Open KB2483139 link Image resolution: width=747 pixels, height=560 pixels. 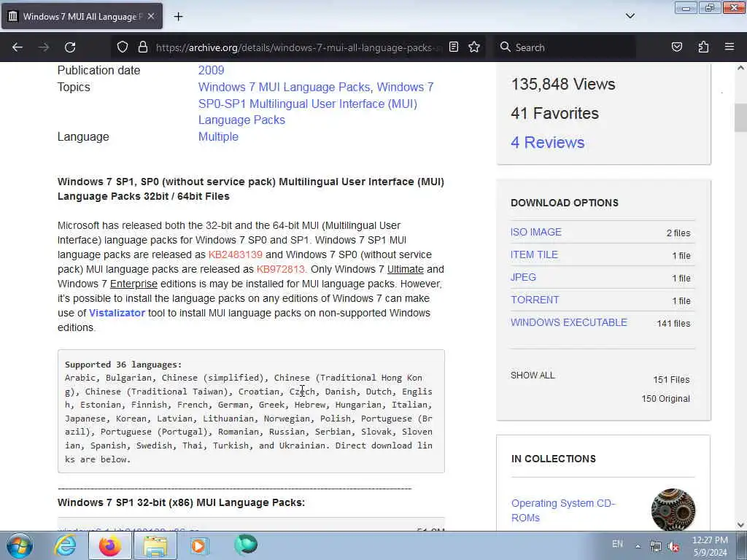(x=236, y=254)
